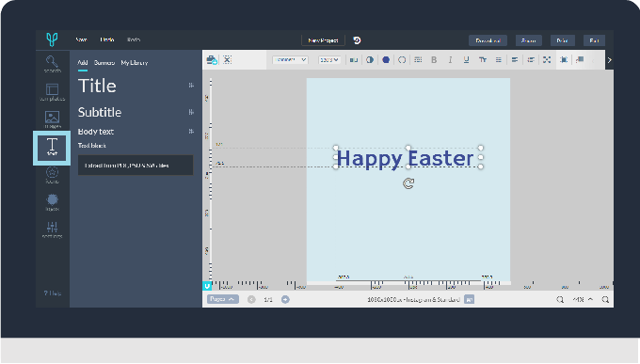Click the zoom in magnifier at far right
This screenshot has width=640, height=364.
pyautogui.click(x=605, y=299)
